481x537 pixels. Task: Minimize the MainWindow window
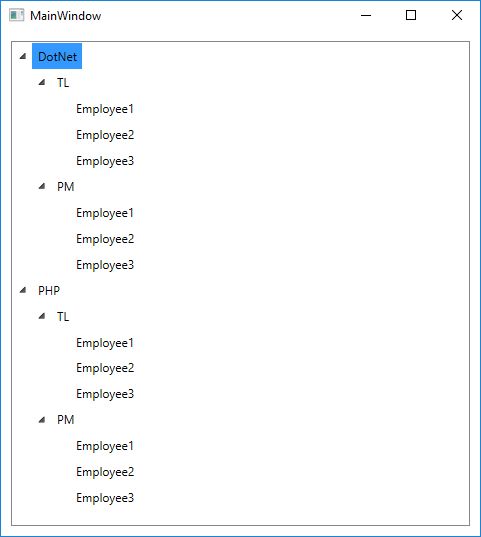coord(366,15)
